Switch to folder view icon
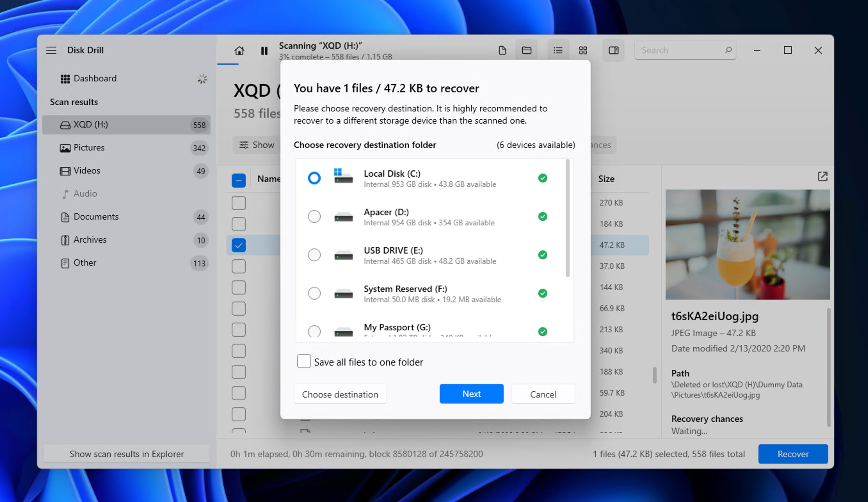Viewport: 868px width, 502px height. click(x=526, y=50)
